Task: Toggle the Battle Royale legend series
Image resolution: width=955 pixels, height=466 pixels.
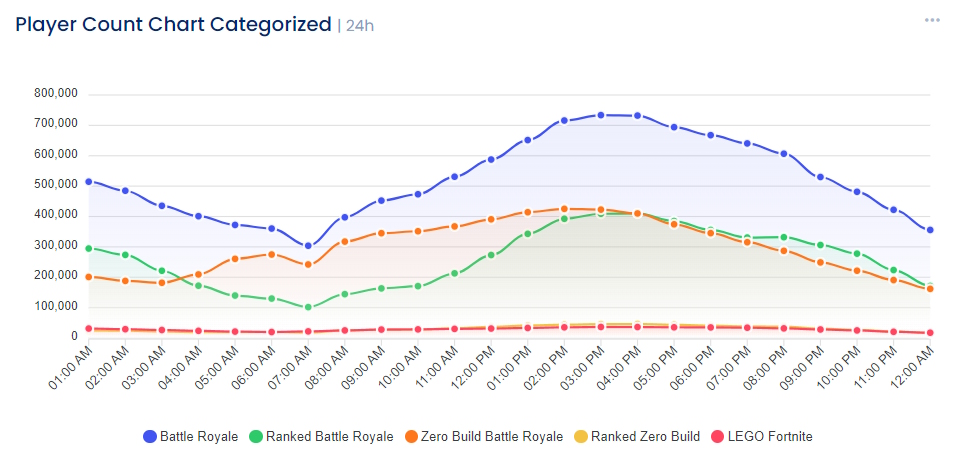Action: pyautogui.click(x=198, y=437)
